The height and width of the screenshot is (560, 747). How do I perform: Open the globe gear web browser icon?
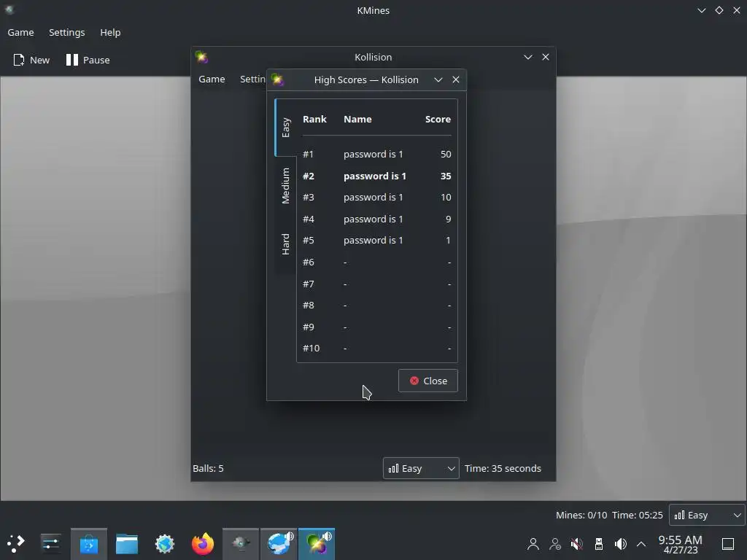click(165, 544)
